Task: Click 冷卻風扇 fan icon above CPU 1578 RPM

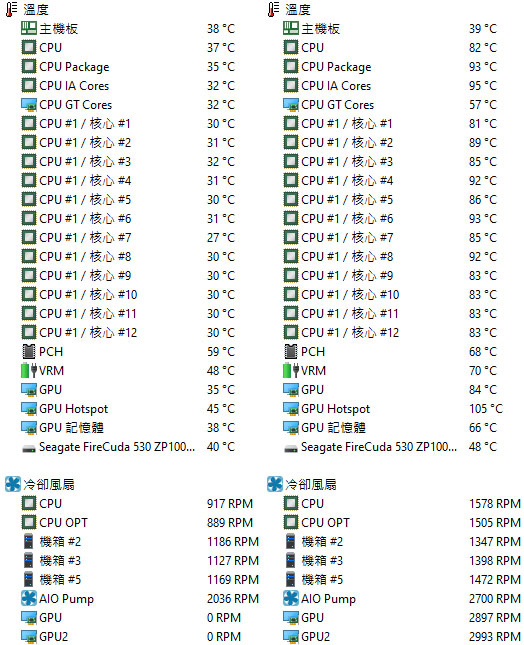Action: (275, 484)
